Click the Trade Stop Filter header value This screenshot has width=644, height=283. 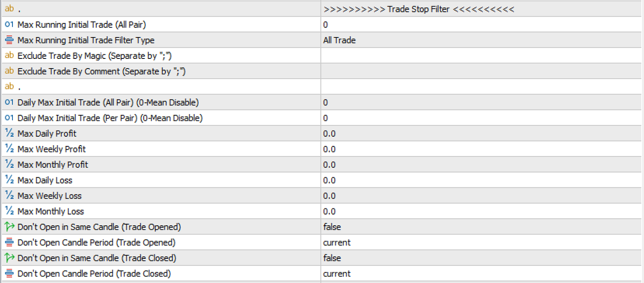pyautogui.click(x=419, y=9)
